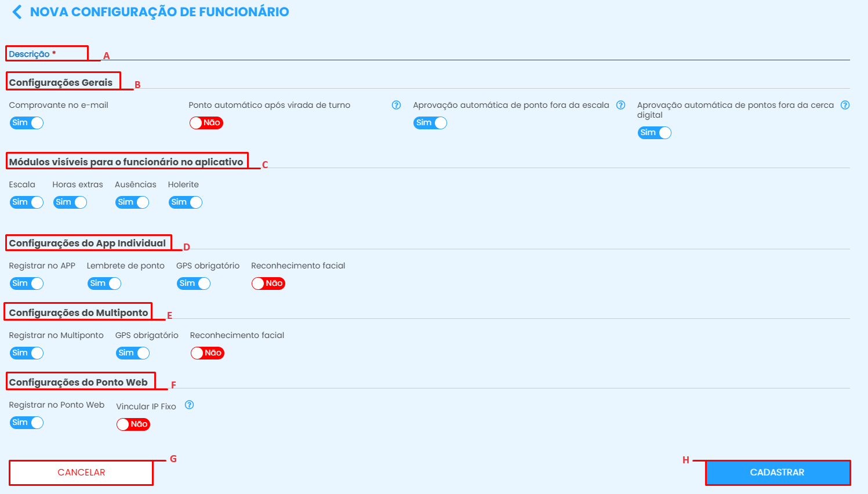Enable Ponto automático após virada de turno
Viewport: 868px width, 494px height.
point(206,123)
